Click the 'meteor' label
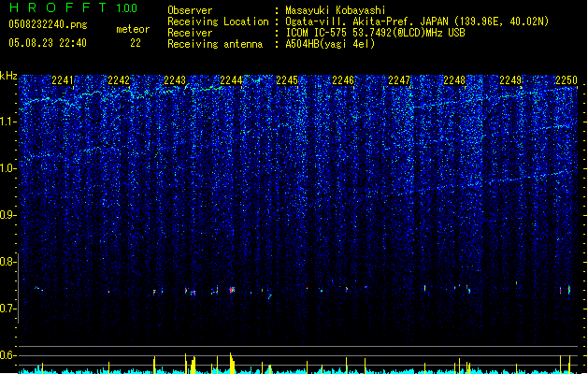The height and width of the screenshot is (374, 588). click(133, 29)
